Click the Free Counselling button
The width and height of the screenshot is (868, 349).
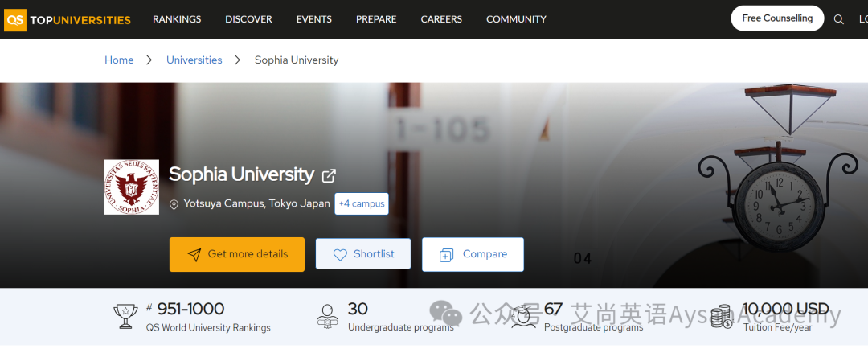click(777, 18)
